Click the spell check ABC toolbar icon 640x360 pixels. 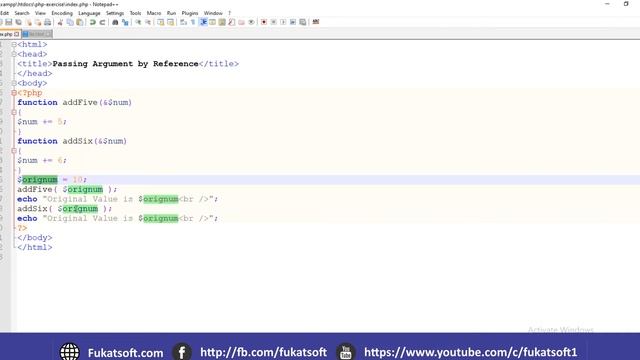click(x=316, y=22)
